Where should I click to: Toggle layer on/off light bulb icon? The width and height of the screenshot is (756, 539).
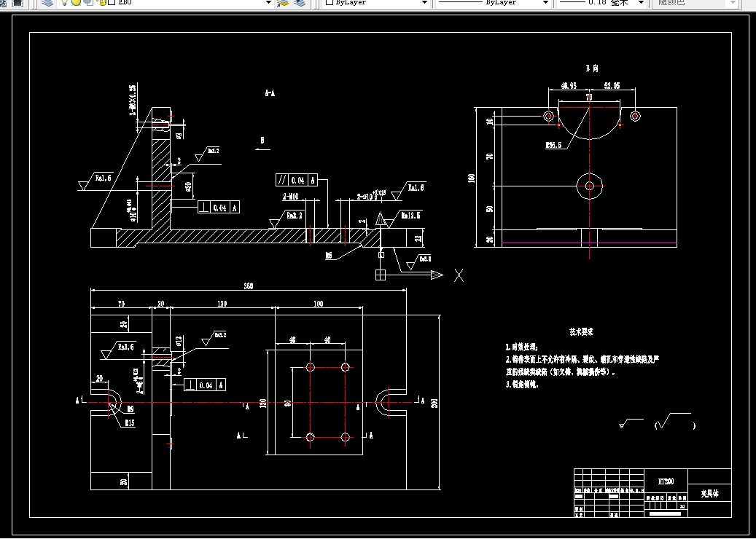tap(64, 2)
